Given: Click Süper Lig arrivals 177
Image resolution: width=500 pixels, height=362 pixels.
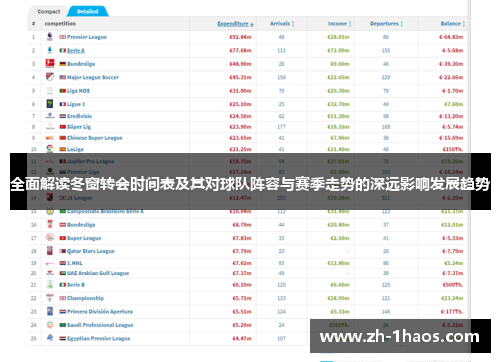Looking at the screenshot, I should [281, 127].
